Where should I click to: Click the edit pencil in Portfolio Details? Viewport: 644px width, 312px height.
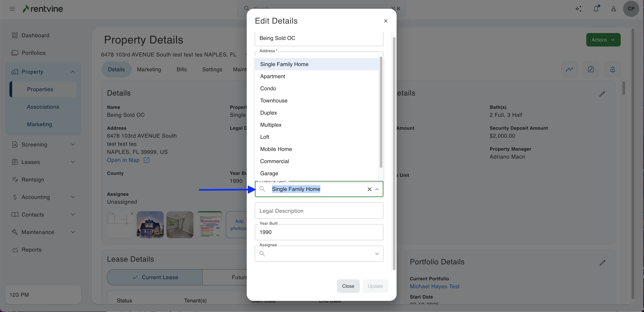point(602,263)
